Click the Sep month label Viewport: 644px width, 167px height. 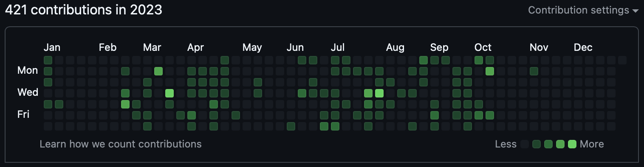pos(439,47)
